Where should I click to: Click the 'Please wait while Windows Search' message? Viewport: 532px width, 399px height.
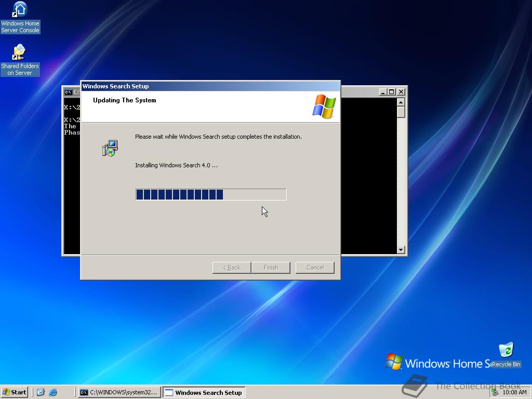pyautogui.click(x=218, y=137)
